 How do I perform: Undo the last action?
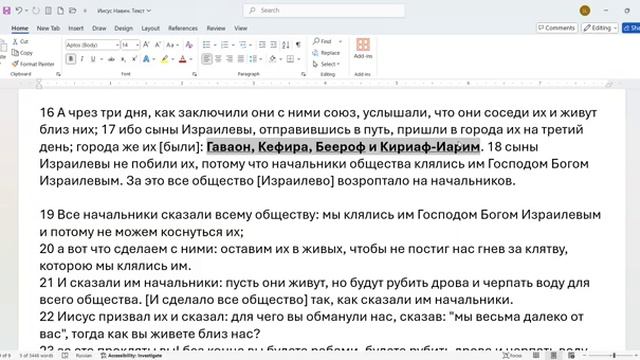point(19,11)
